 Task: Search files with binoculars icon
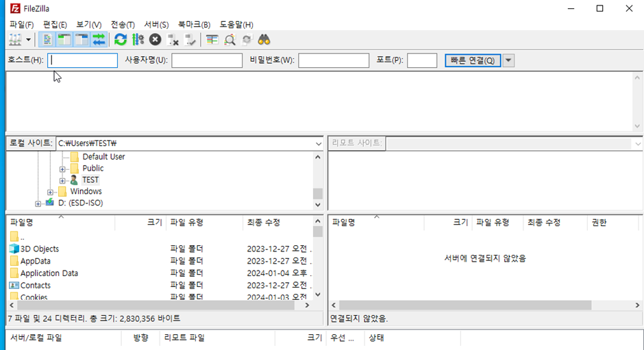(x=264, y=40)
